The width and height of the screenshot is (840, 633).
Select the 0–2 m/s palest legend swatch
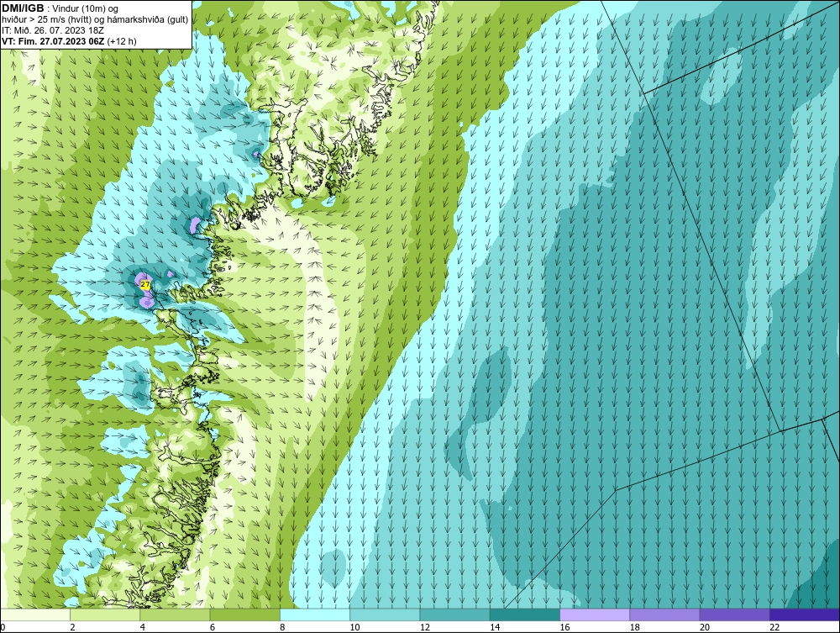pos(34,615)
